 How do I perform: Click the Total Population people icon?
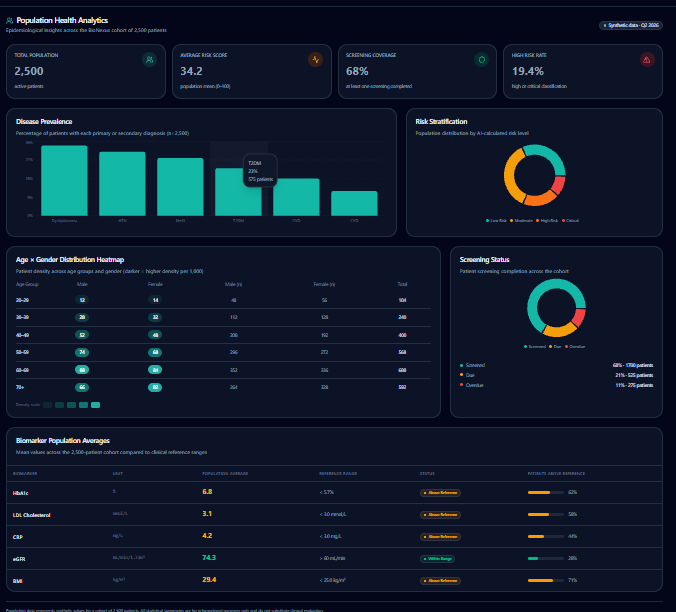(x=150, y=59)
